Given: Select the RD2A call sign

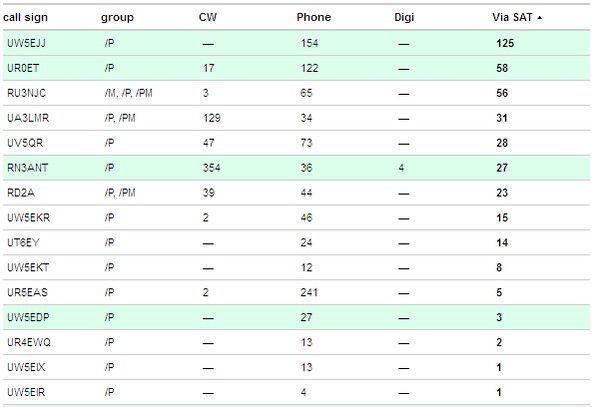Looking at the screenshot, I should coord(21,193).
